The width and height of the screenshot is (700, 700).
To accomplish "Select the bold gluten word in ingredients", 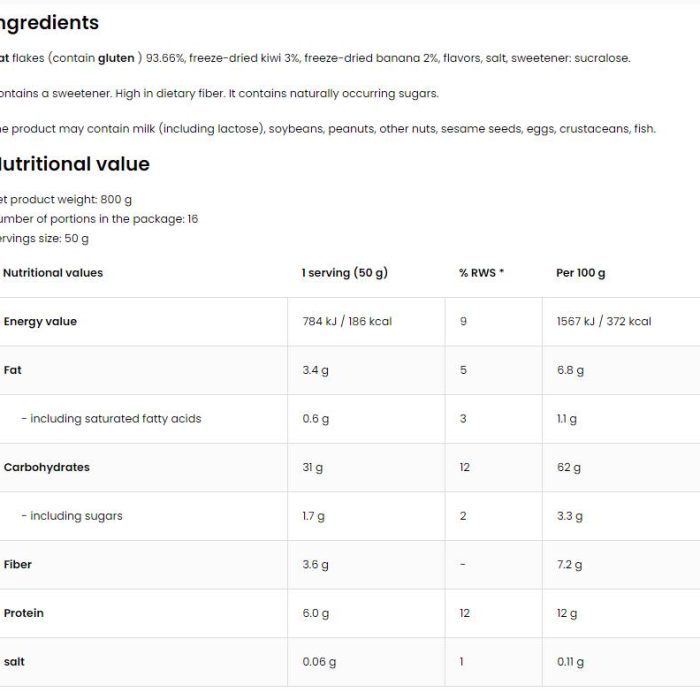I will pyautogui.click(x=116, y=58).
